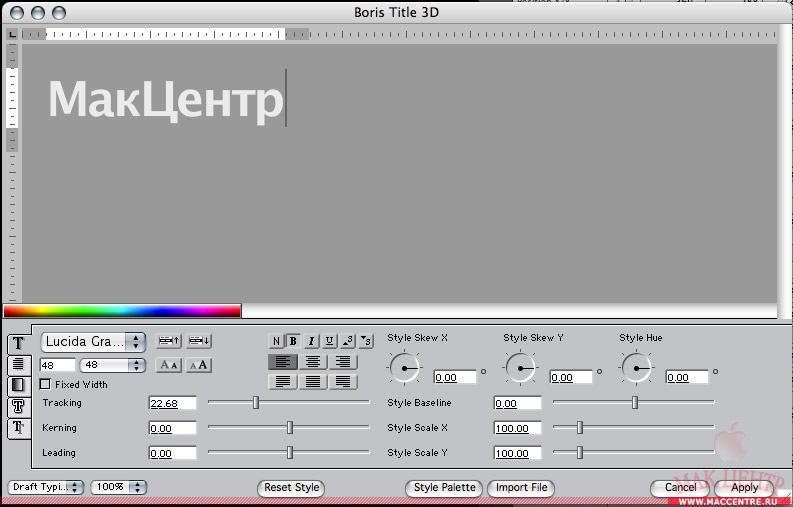Open the Style Palette
The image size is (793, 507).
pos(444,488)
